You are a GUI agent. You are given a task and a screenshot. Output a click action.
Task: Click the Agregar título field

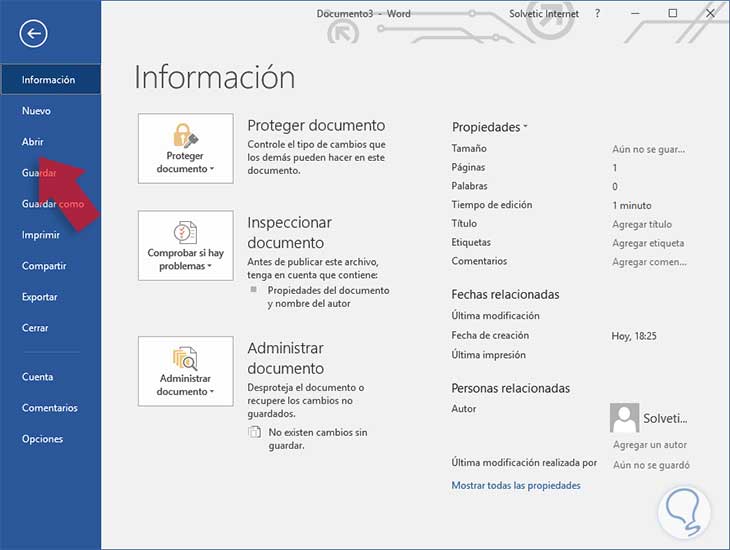[642, 224]
